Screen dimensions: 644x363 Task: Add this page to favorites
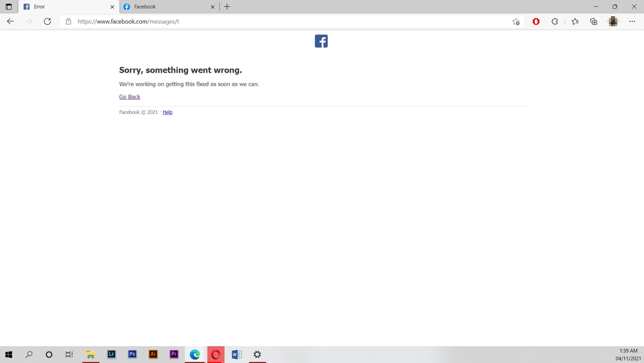[516, 21]
